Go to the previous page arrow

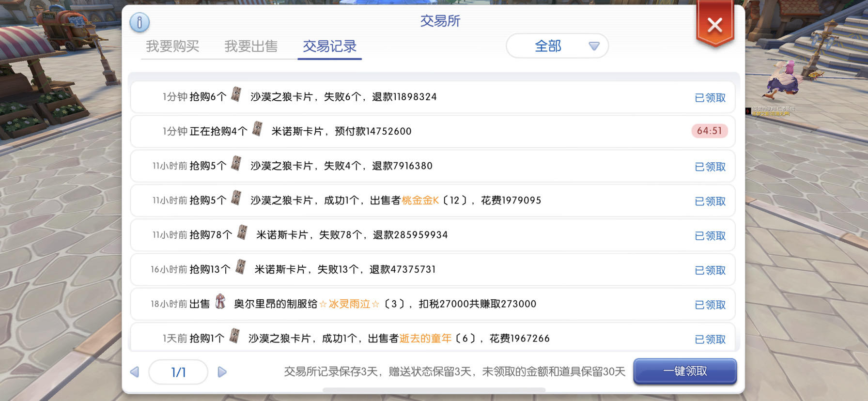click(135, 372)
